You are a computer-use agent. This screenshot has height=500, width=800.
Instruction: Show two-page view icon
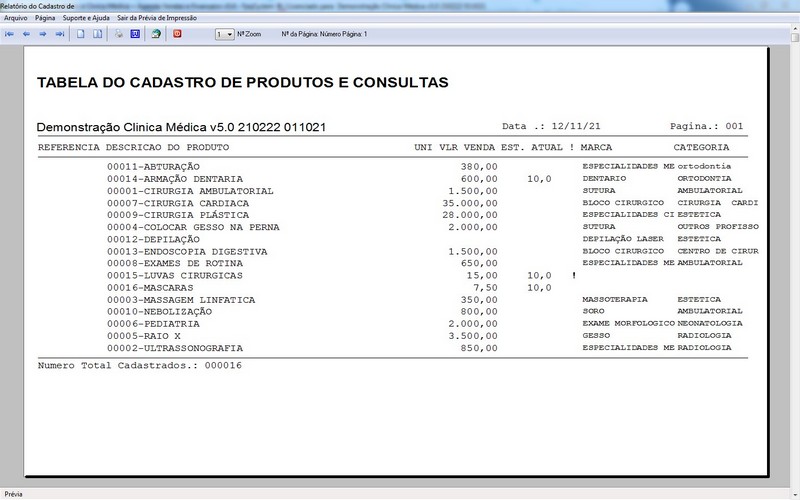point(97,34)
